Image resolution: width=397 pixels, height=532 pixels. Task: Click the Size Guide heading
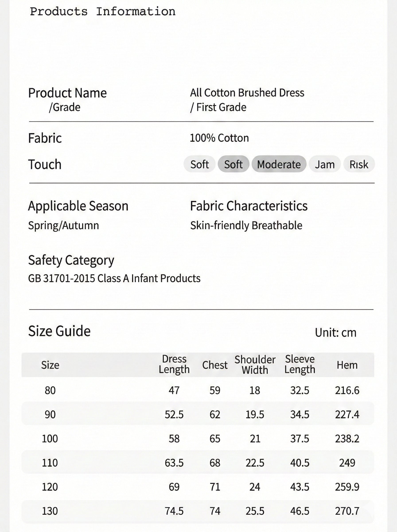[x=59, y=331]
